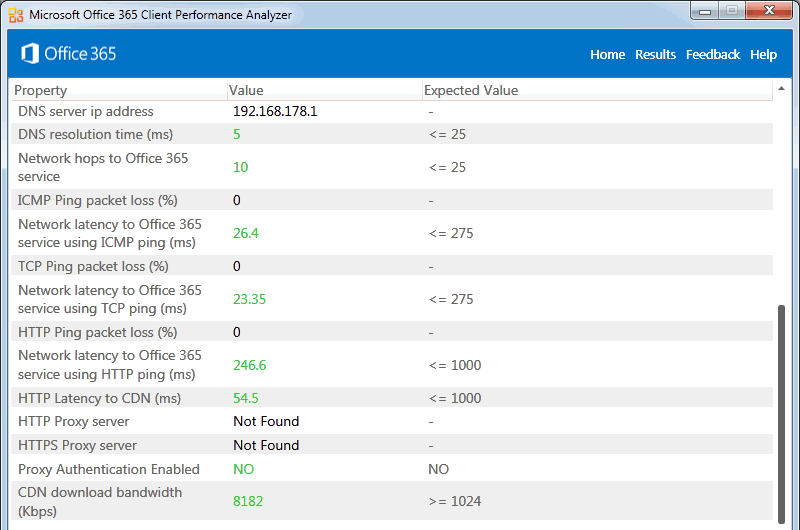Screen dimensions: 800x530
Task: Click expected NO proxy authentication value
Action: [x=439, y=469]
